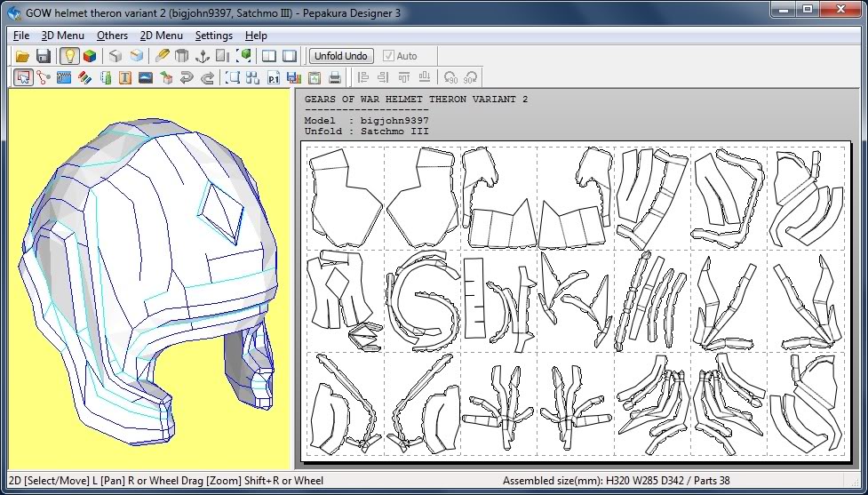This screenshot has width=868, height=495.
Task: Select the colored pencils tool
Action: click(x=84, y=77)
